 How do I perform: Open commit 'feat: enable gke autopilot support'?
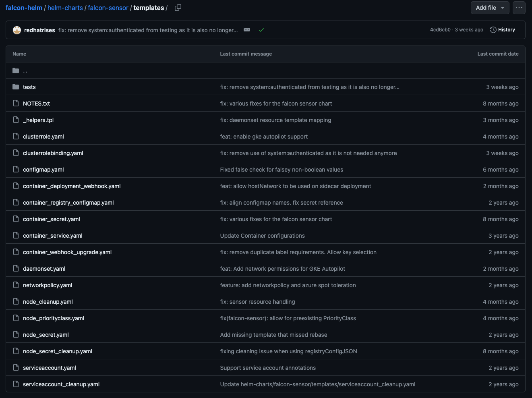264,137
